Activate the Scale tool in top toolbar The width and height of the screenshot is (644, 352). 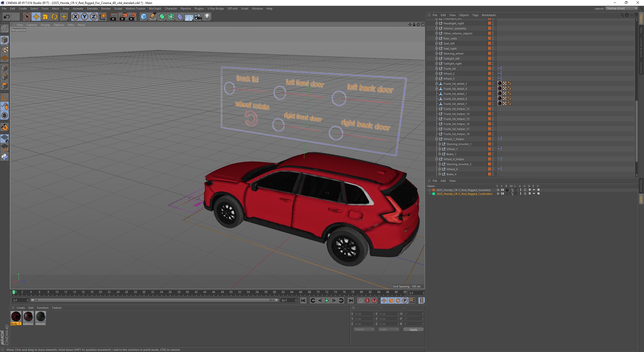(x=45, y=17)
